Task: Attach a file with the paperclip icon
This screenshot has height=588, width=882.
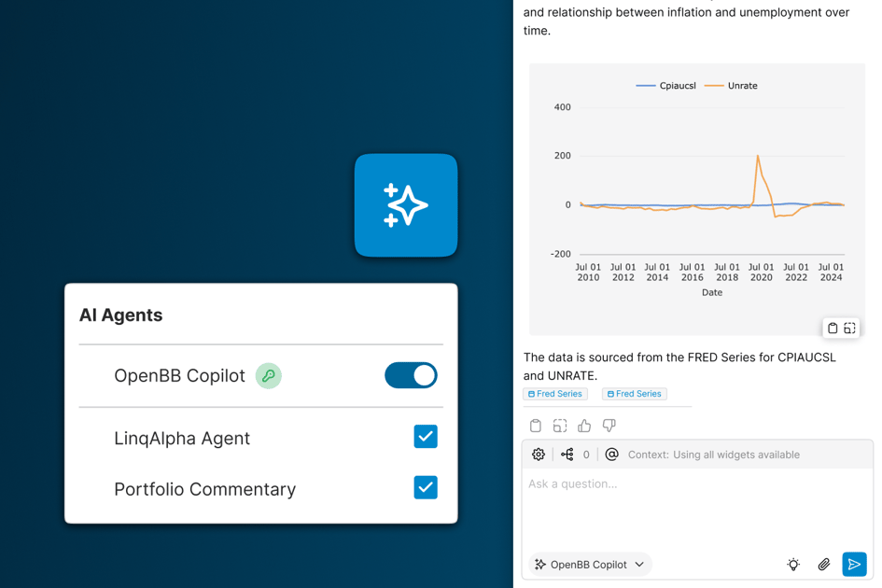Action: (x=823, y=565)
